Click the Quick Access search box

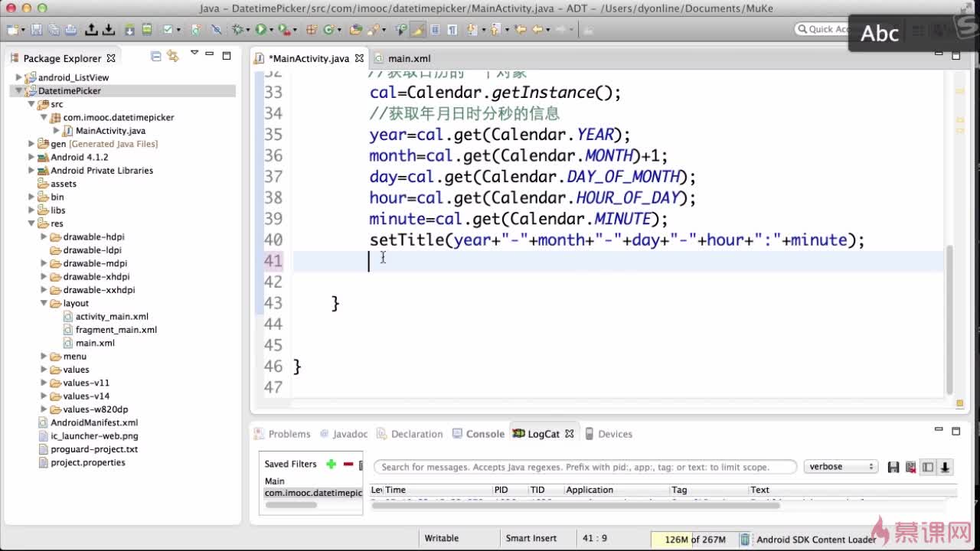823,29
